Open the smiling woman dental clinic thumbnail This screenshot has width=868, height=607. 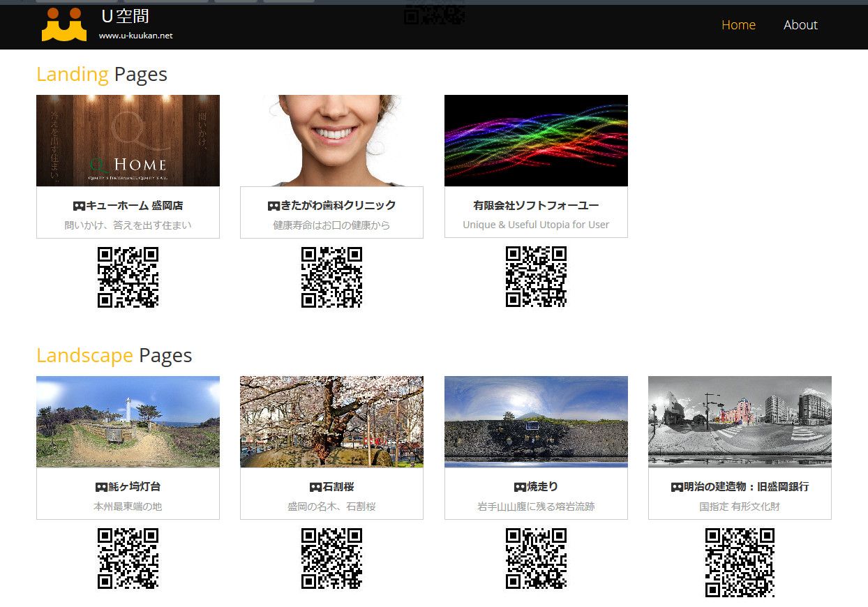pyautogui.click(x=331, y=140)
